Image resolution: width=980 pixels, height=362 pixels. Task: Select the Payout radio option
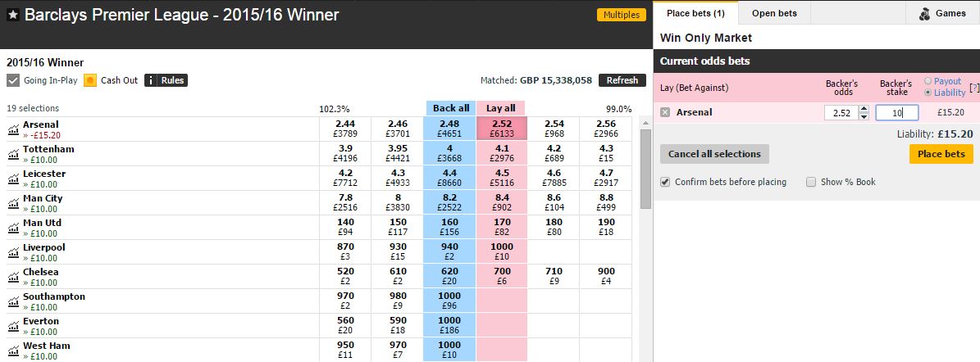coord(928,81)
